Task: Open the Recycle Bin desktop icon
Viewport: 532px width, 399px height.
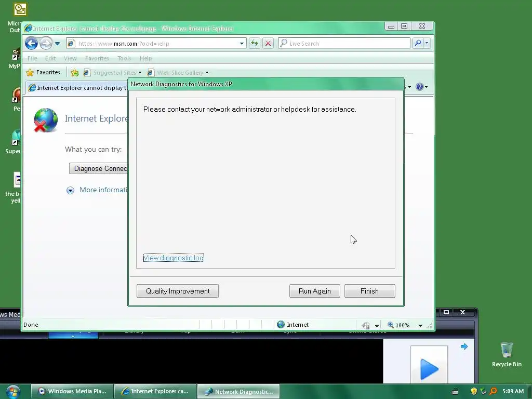Action: pyautogui.click(x=507, y=354)
